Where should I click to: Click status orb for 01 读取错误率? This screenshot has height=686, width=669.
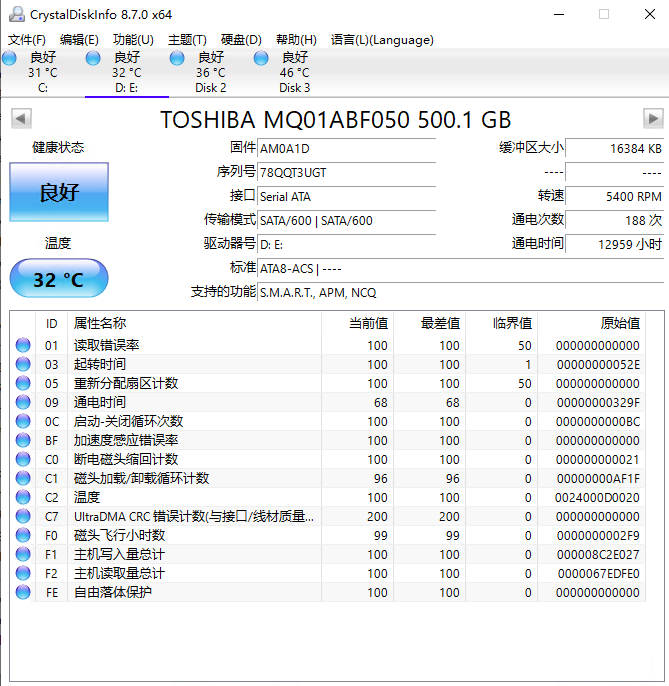point(23,345)
